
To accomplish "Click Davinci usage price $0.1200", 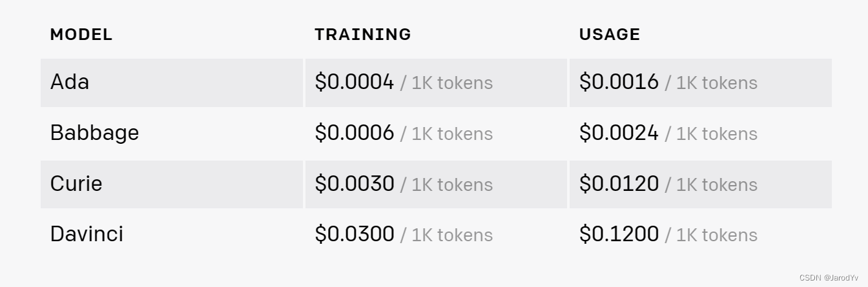I will [x=619, y=234].
